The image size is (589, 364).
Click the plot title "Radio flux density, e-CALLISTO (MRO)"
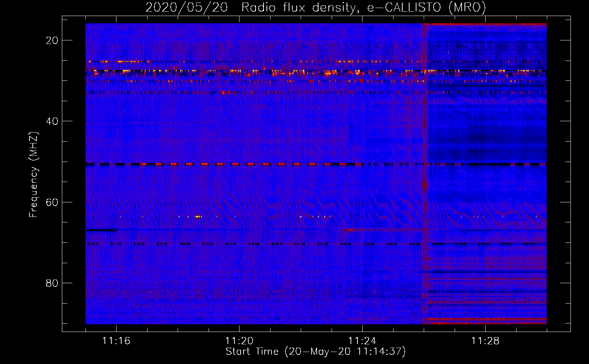tap(364, 8)
